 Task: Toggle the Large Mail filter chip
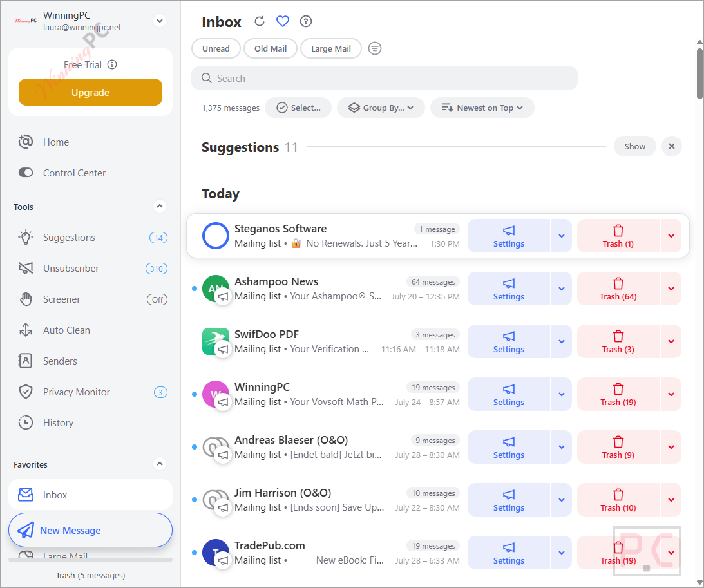[x=331, y=48]
